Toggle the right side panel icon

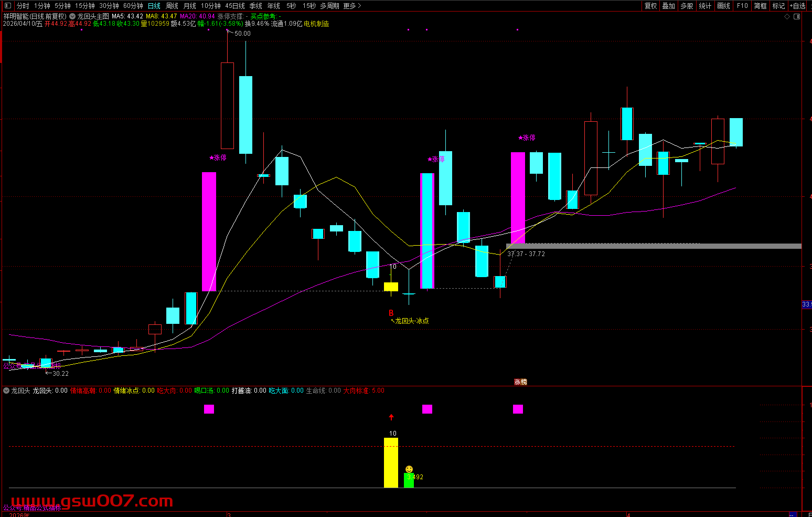coord(797,17)
